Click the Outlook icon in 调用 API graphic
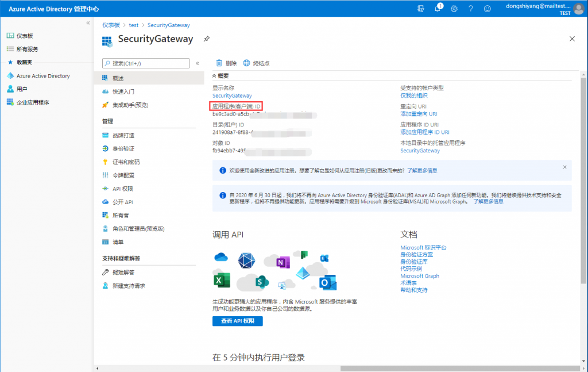Screen dimensions: 588x372 328,282
